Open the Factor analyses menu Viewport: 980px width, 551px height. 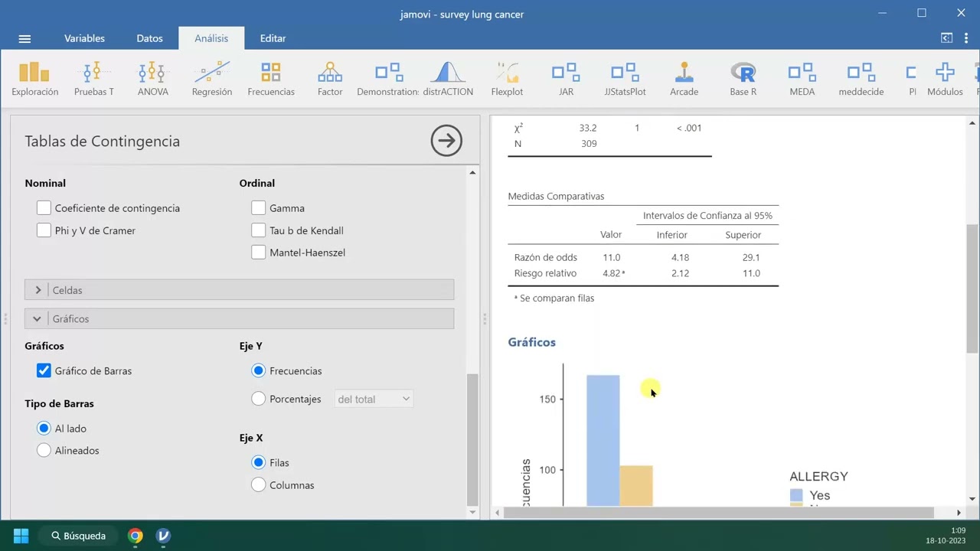click(x=330, y=80)
